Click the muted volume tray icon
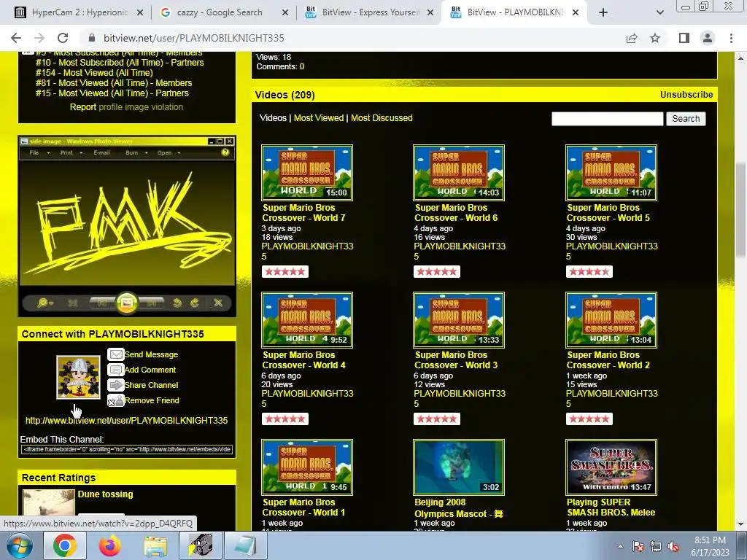The height and width of the screenshot is (560, 747). point(673,546)
